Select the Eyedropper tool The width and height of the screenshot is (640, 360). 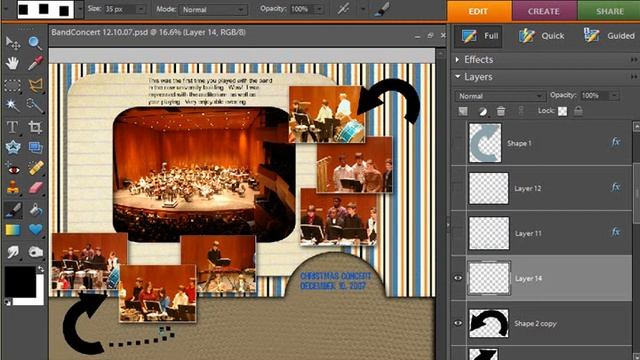coord(35,63)
